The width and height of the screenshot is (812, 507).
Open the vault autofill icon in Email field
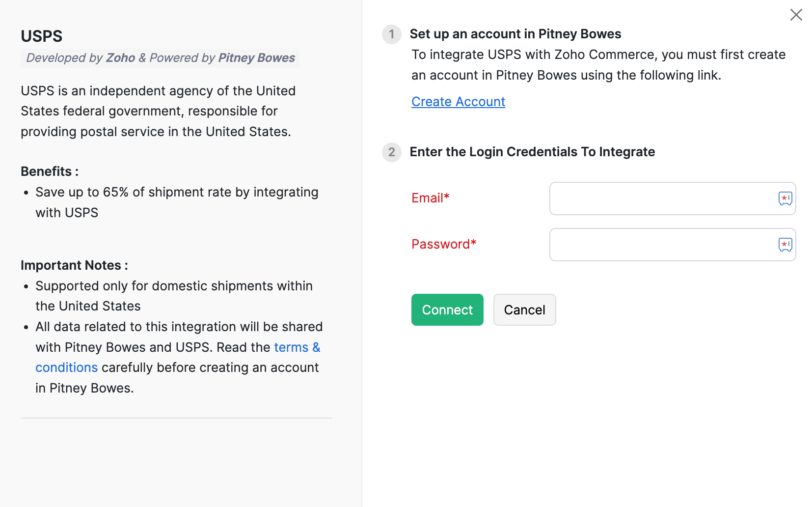click(x=785, y=198)
